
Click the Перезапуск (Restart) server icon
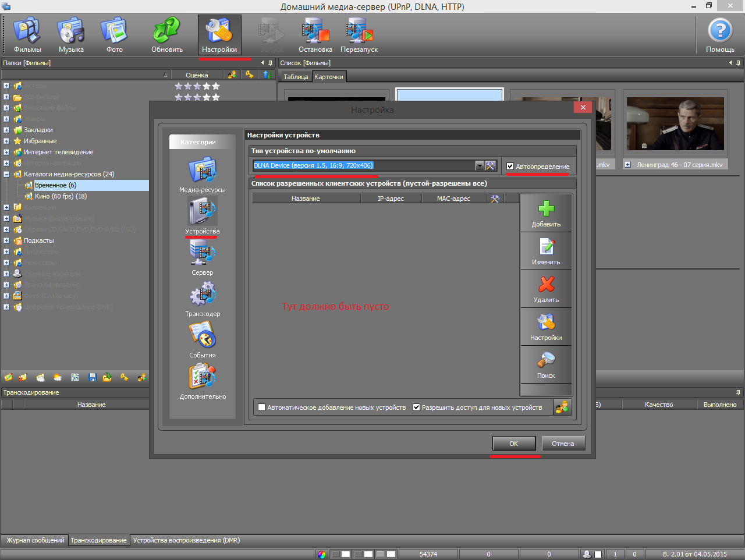click(359, 35)
